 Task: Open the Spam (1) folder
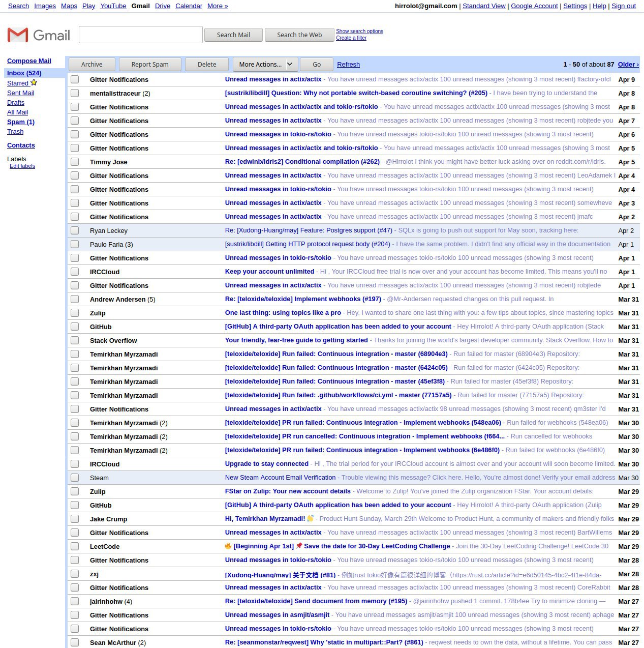pyautogui.click(x=21, y=122)
